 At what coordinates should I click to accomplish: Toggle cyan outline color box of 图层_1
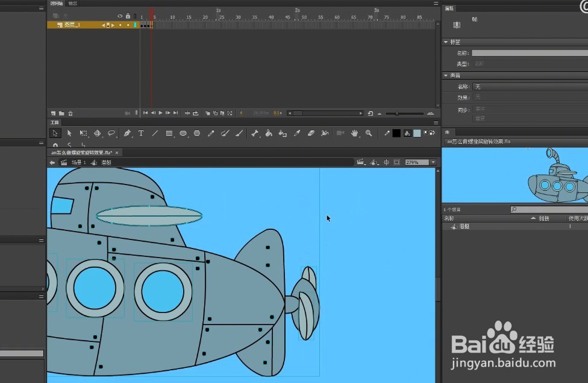(135, 25)
